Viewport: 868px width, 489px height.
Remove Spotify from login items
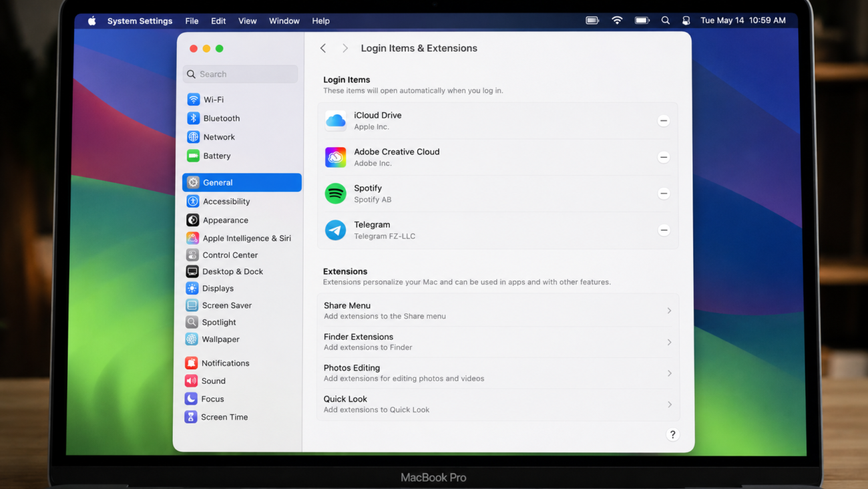pos(663,194)
